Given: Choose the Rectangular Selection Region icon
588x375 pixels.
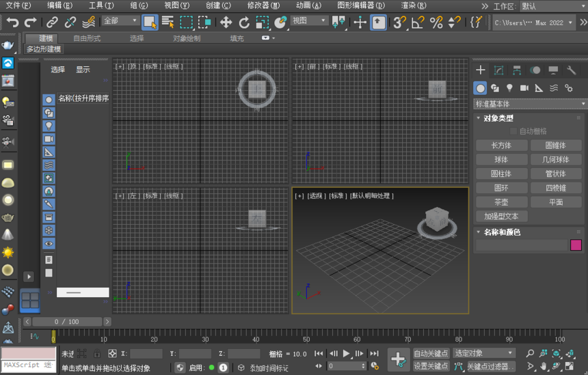Looking at the screenshot, I should tap(187, 23).
